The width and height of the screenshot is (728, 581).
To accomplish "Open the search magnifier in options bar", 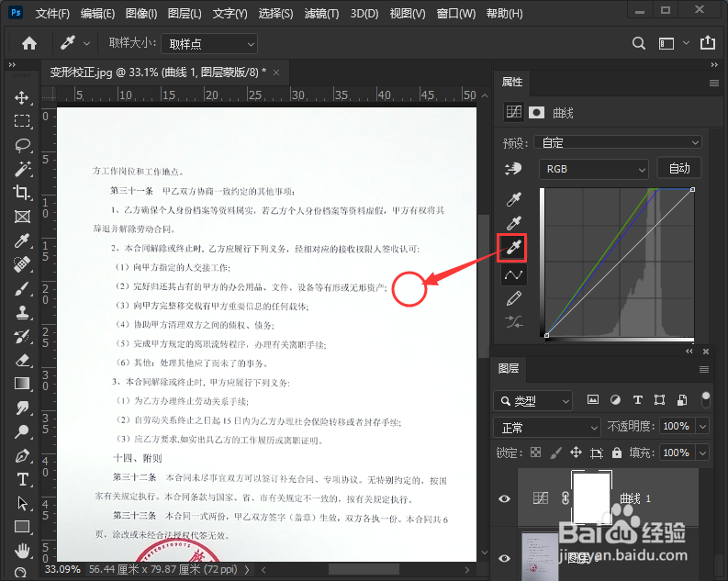I will click(639, 43).
